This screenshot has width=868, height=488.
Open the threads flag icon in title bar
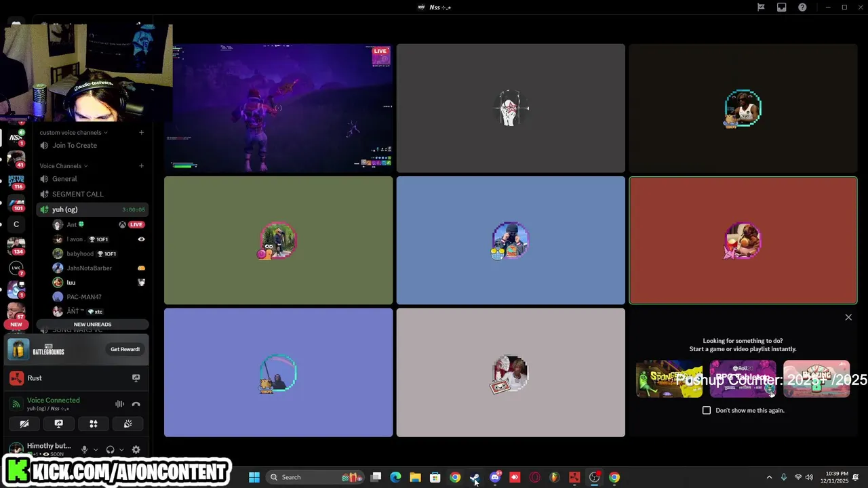click(x=761, y=7)
